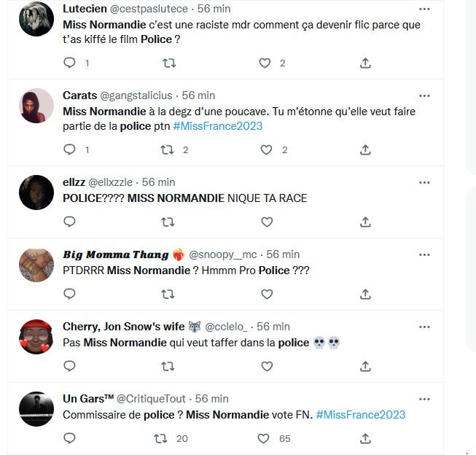Open more options on Lutecien's tweet
Image resolution: width=476 pixels, height=455 pixels.
[424, 9]
